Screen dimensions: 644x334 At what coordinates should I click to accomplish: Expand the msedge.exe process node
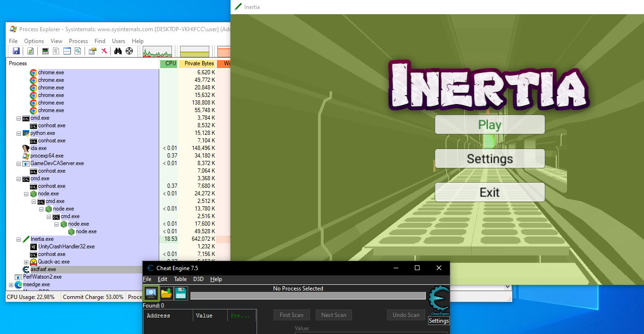11,285
